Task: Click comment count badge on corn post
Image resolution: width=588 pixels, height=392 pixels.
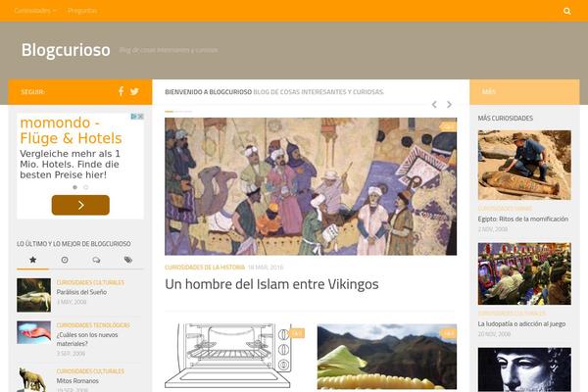Action: click(449, 333)
